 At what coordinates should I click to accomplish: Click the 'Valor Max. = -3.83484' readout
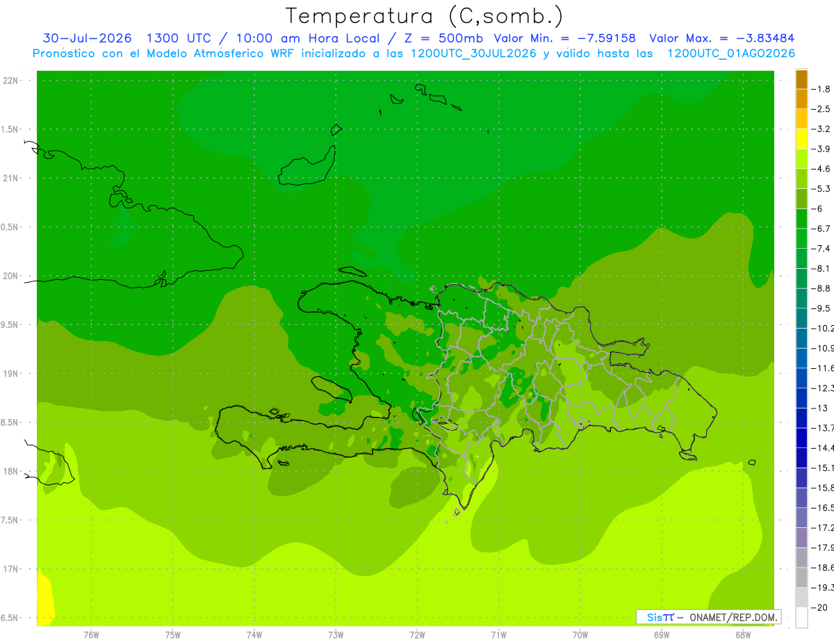pyautogui.click(x=721, y=38)
